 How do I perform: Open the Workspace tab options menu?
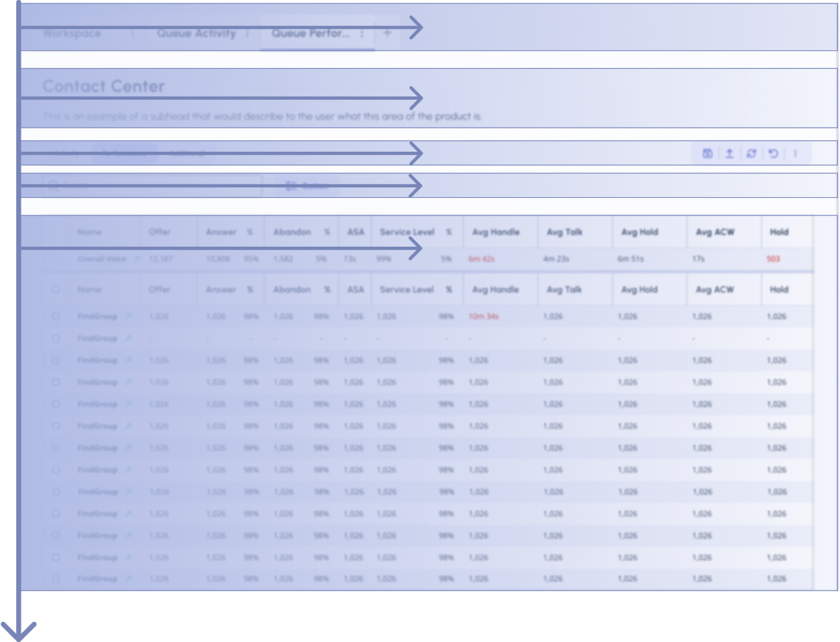132,33
